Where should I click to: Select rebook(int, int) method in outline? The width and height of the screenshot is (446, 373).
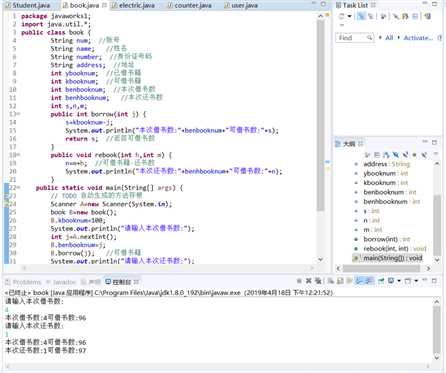coord(395,249)
